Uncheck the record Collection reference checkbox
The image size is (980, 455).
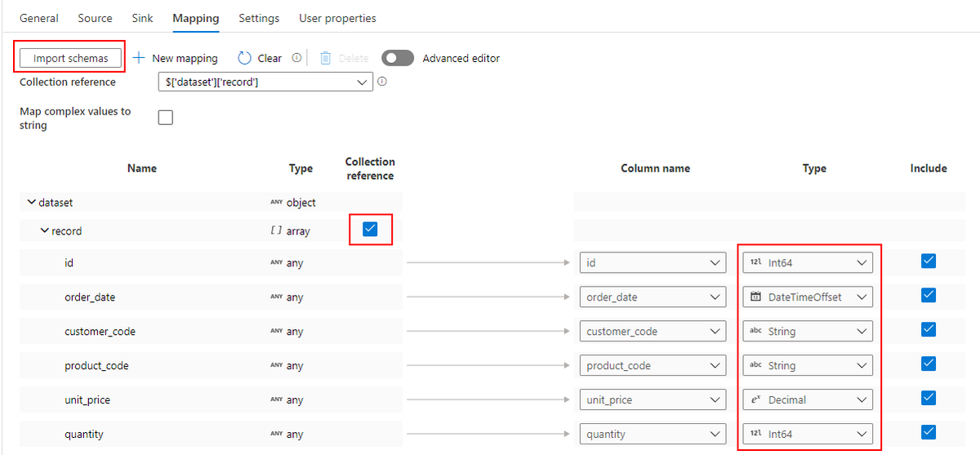[370, 230]
